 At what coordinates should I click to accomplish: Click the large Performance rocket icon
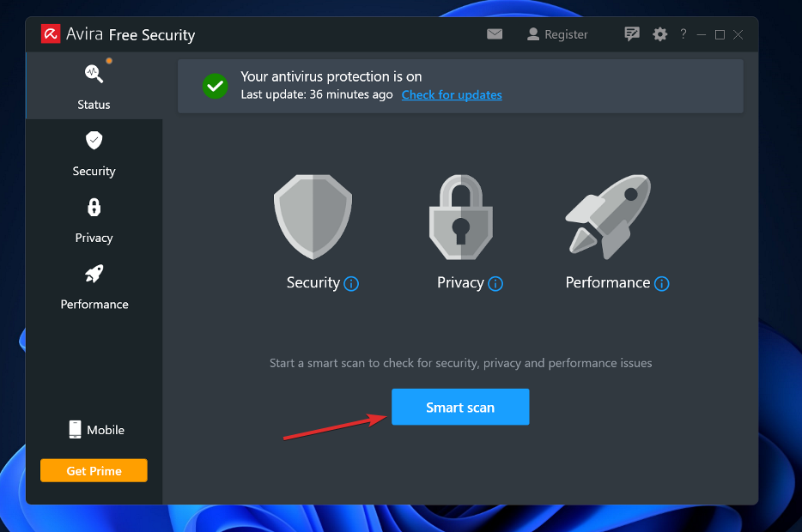click(x=608, y=216)
